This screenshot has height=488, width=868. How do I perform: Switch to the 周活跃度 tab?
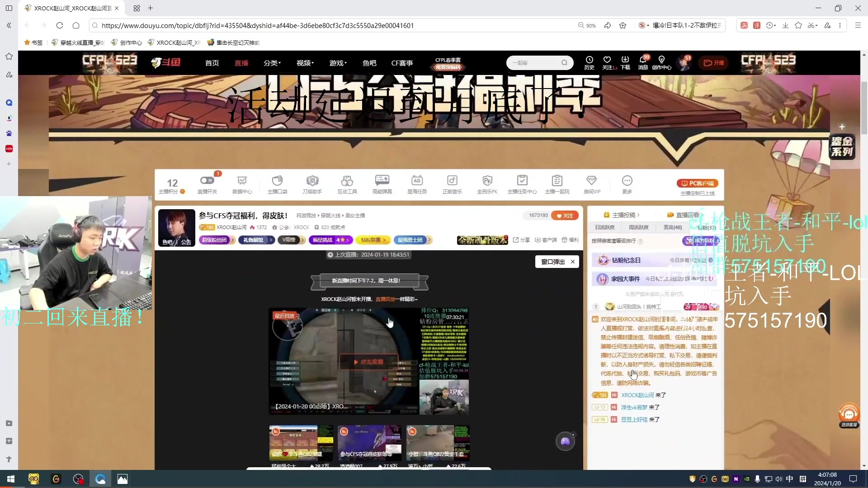point(638,227)
